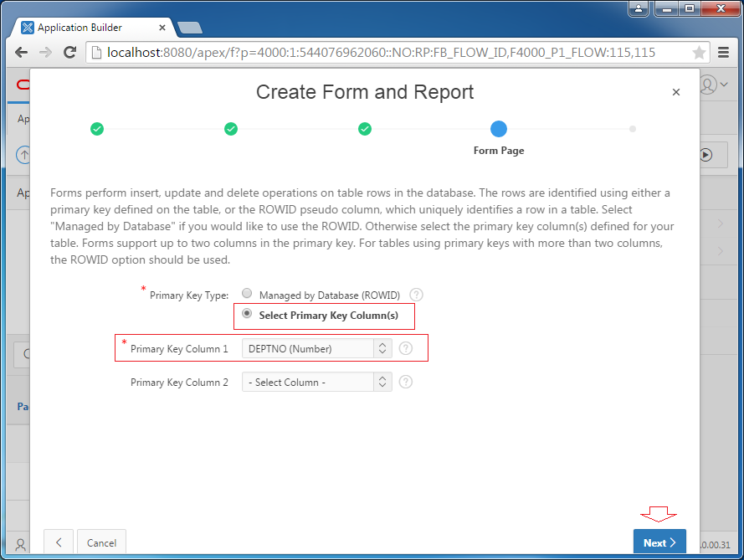Click the first completed wizard step checkmark
The height and width of the screenshot is (560, 744).
point(97,129)
